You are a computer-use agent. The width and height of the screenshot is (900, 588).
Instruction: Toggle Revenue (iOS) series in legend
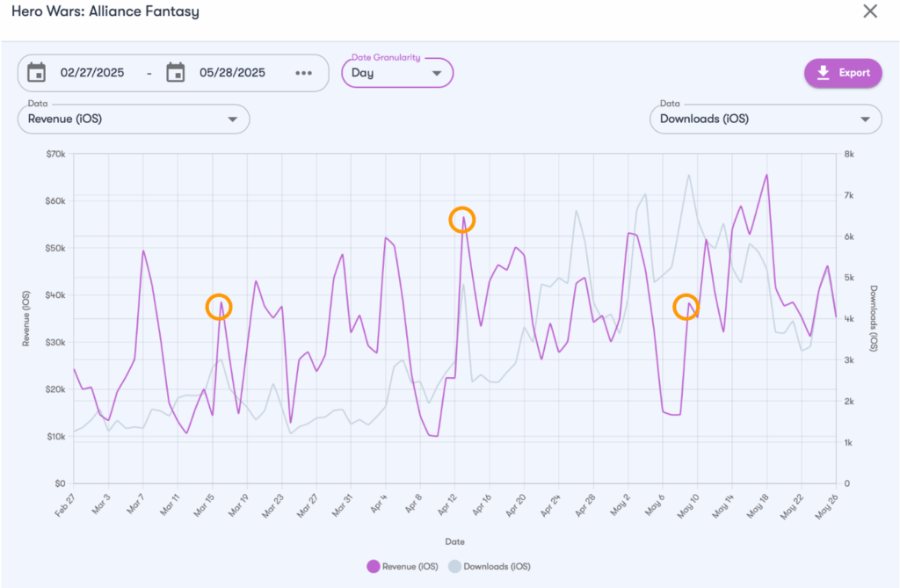click(403, 566)
